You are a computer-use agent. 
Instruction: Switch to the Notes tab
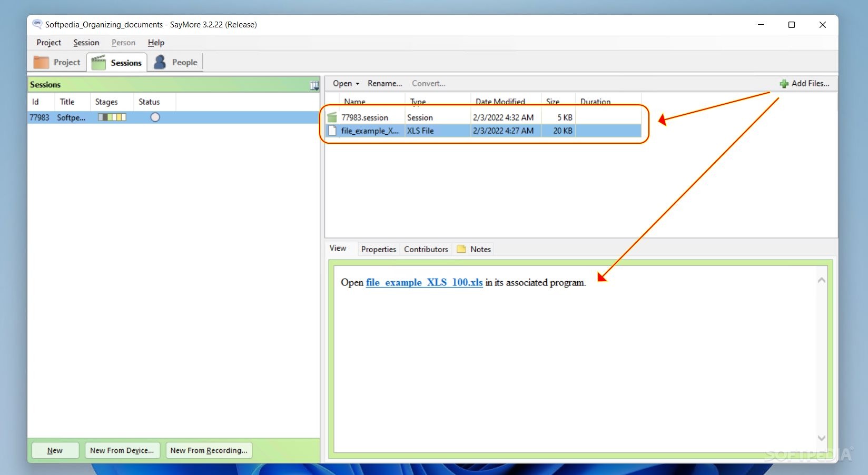(474, 249)
